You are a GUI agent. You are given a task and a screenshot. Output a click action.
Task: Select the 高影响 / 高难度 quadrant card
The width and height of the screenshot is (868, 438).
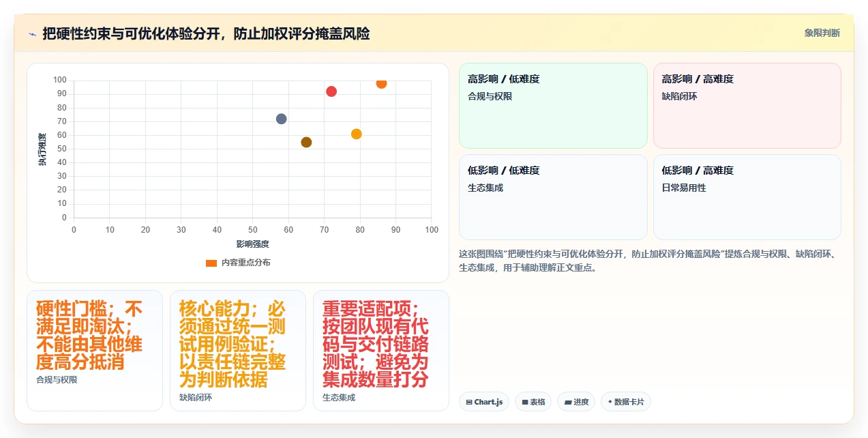(x=747, y=106)
